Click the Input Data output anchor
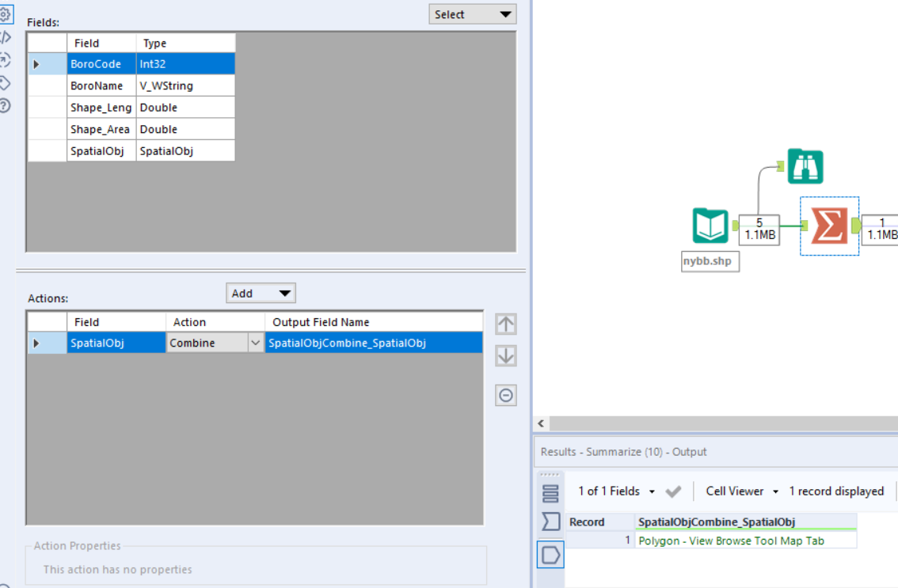This screenshot has width=898, height=588. (x=736, y=226)
